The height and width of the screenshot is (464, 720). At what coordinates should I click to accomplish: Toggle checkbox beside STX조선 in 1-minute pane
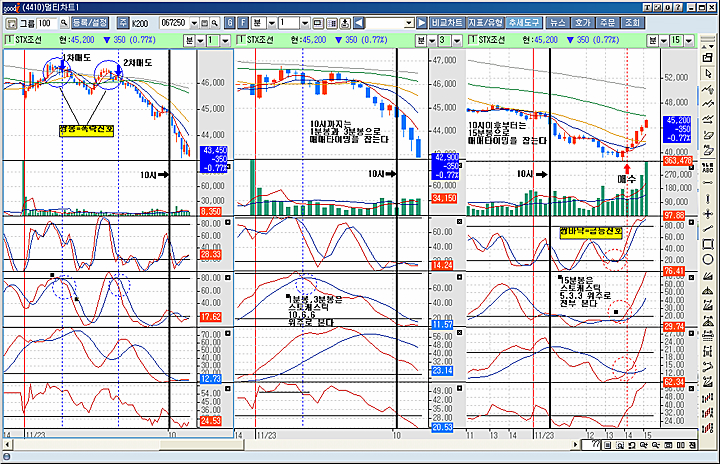tap(9, 40)
